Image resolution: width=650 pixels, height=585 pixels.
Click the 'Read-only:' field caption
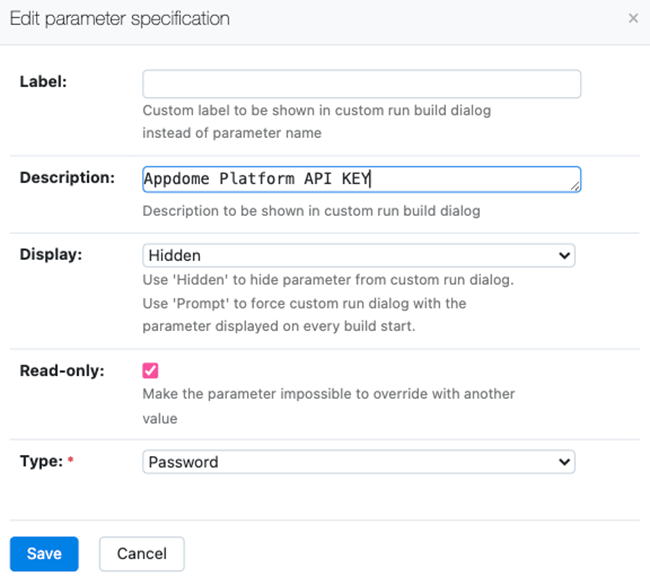(x=60, y=370)
